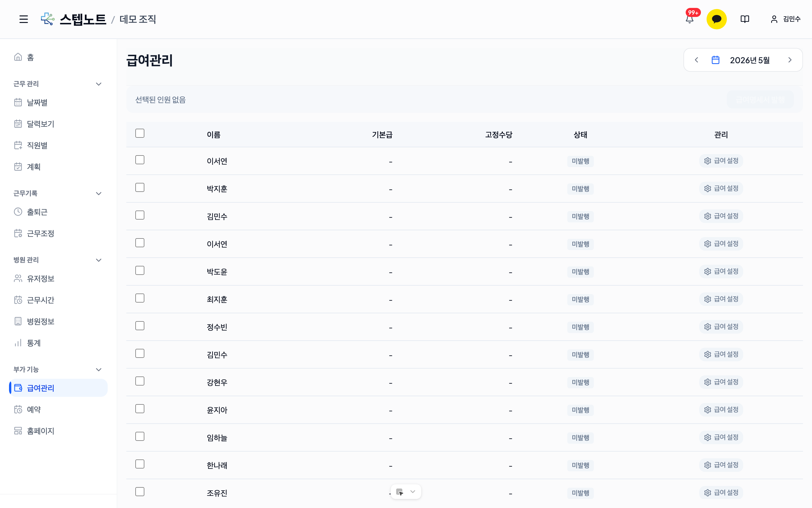Toggle the select-all header checkbox

click(x=140, y=133)
